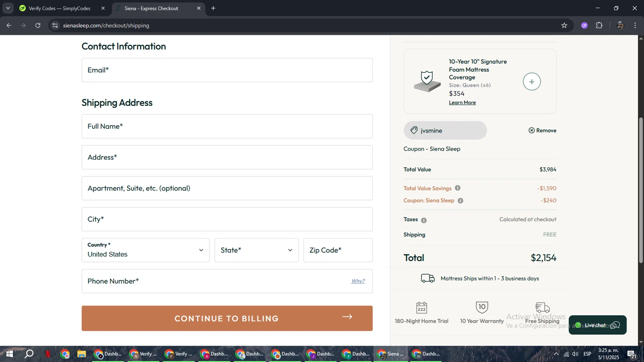Open Windows taskbar search
The width and height of the screenshot is (644, 362).
[29, 354]
